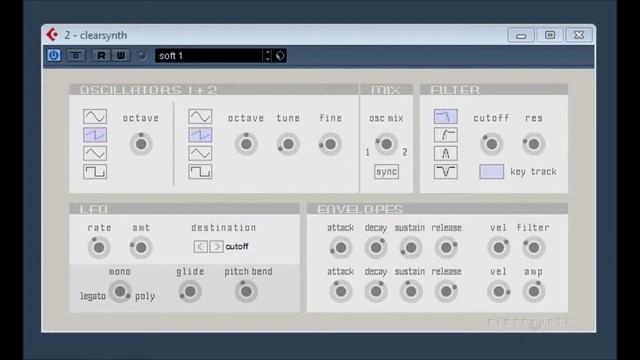Open the soft 1 preset field
640x360 pixels.
click(x=209, y=56)
